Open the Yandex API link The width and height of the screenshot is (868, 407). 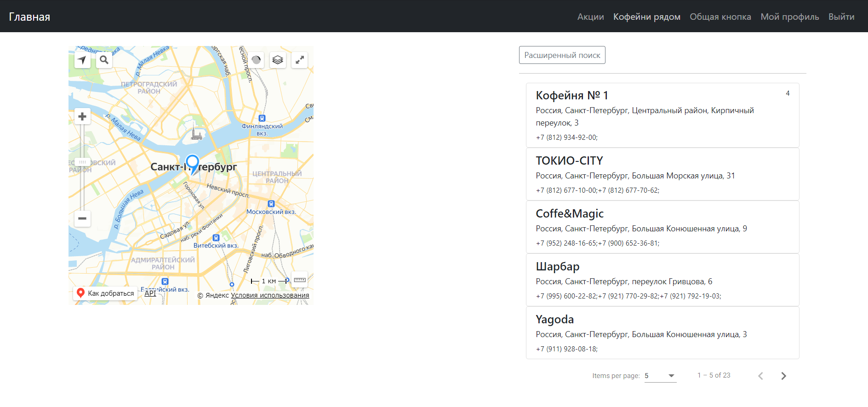pyautogui.click(x=150, y=293)
